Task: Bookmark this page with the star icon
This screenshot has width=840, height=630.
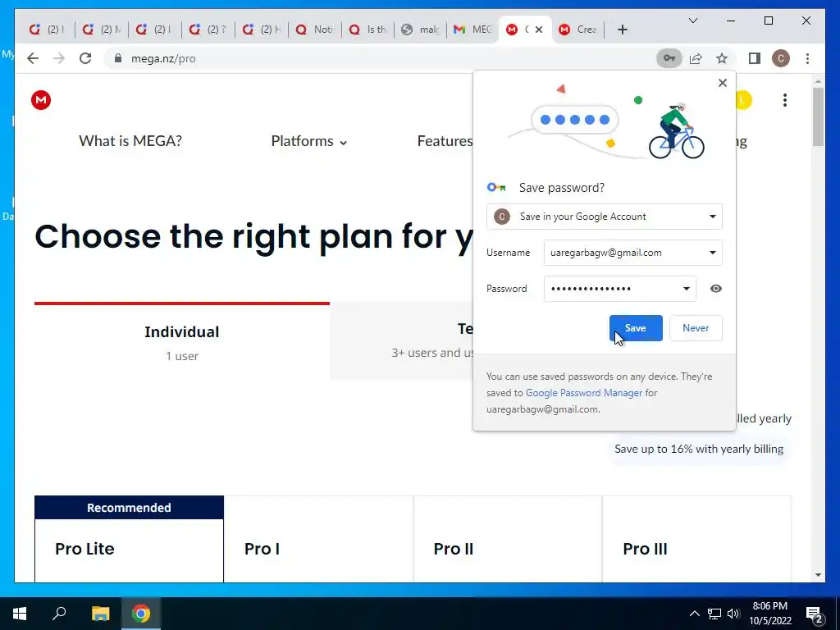Action: [722, 58]
